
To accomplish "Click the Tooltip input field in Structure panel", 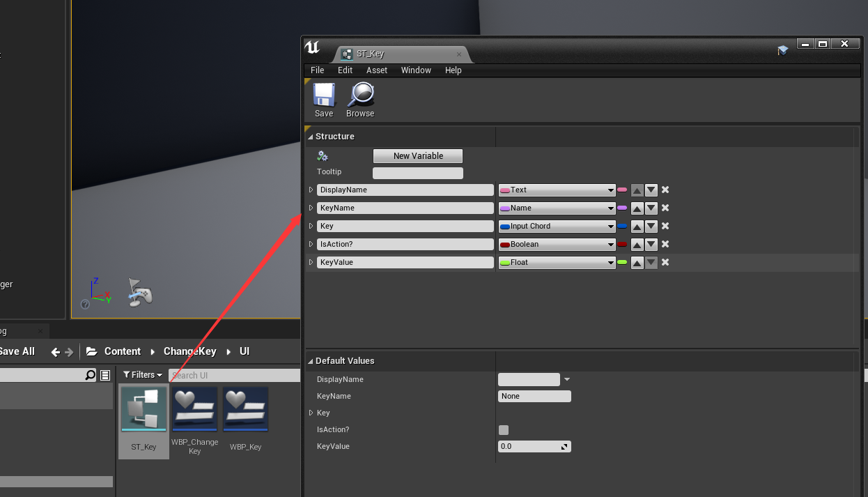I will click(417, 172).
